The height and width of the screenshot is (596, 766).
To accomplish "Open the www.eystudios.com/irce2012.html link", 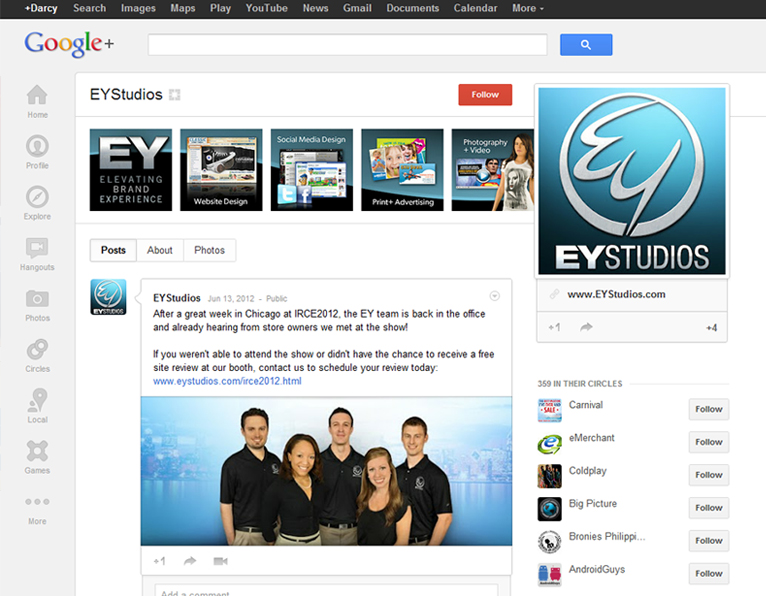I will pyautogui.click(x=227, y=381).
